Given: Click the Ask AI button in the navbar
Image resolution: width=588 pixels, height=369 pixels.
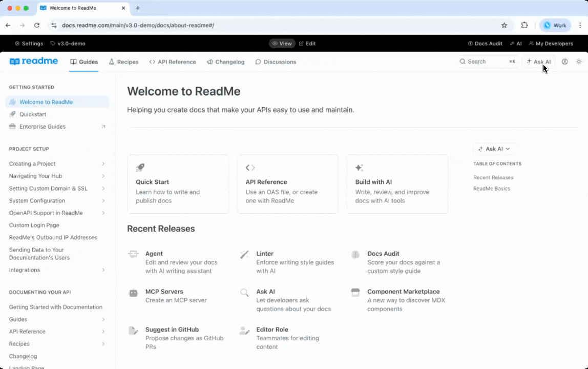Looking at the screenshot, I should 539,61.
